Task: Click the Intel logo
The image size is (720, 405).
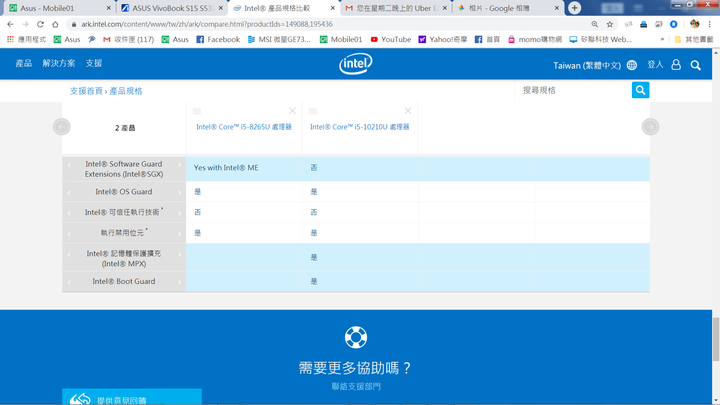Action: tap(356, 63)
